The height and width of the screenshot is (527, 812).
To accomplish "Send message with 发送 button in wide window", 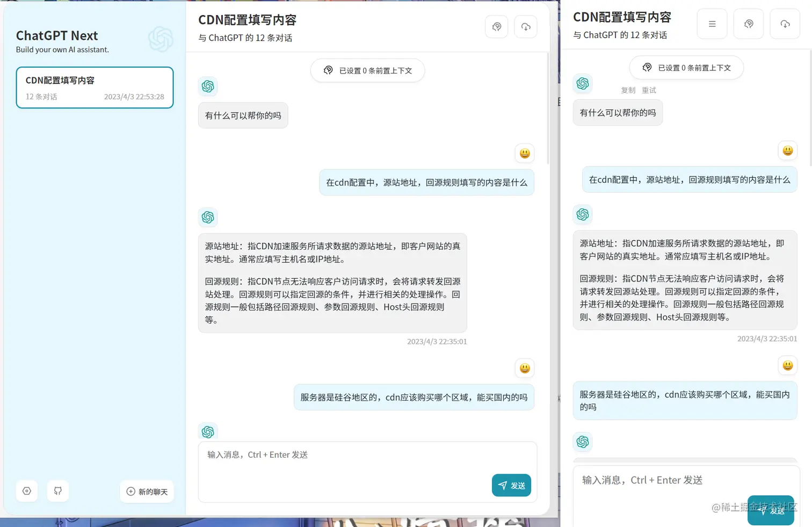I will pos(511,485).
